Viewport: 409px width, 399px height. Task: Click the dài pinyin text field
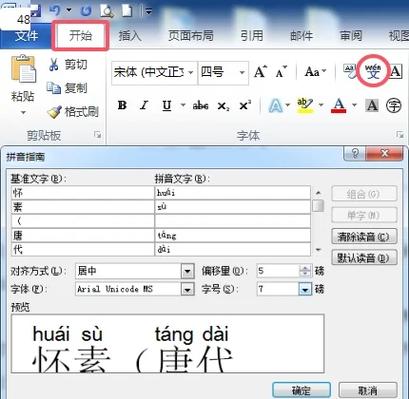tap(233, 249)
